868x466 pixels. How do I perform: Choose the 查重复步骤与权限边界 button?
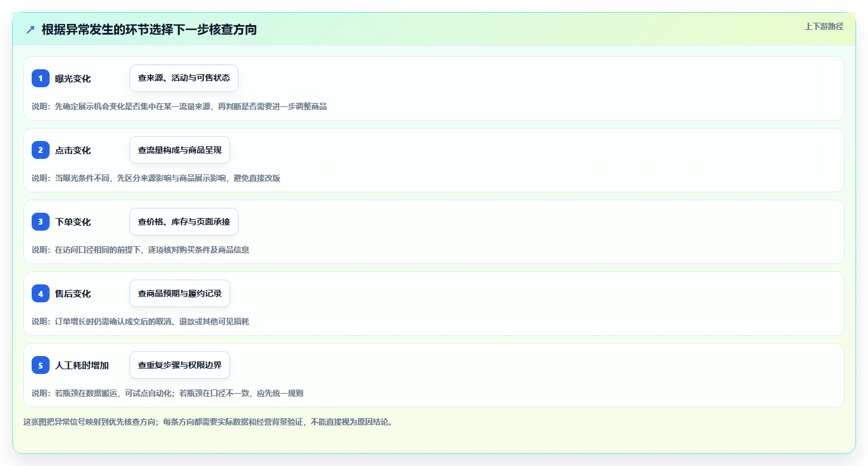click(x=180, y=365)
